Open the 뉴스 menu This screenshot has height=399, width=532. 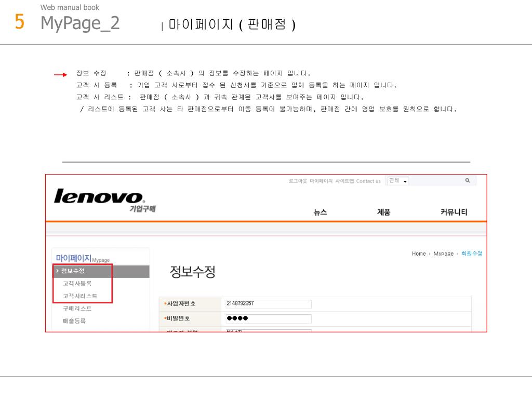point(320,212)
